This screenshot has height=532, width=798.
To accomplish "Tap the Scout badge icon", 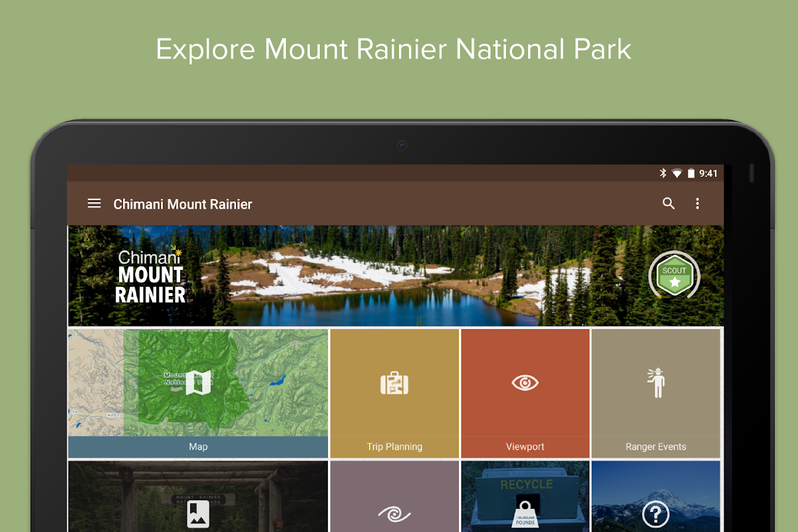I will [x=674, y=275].
